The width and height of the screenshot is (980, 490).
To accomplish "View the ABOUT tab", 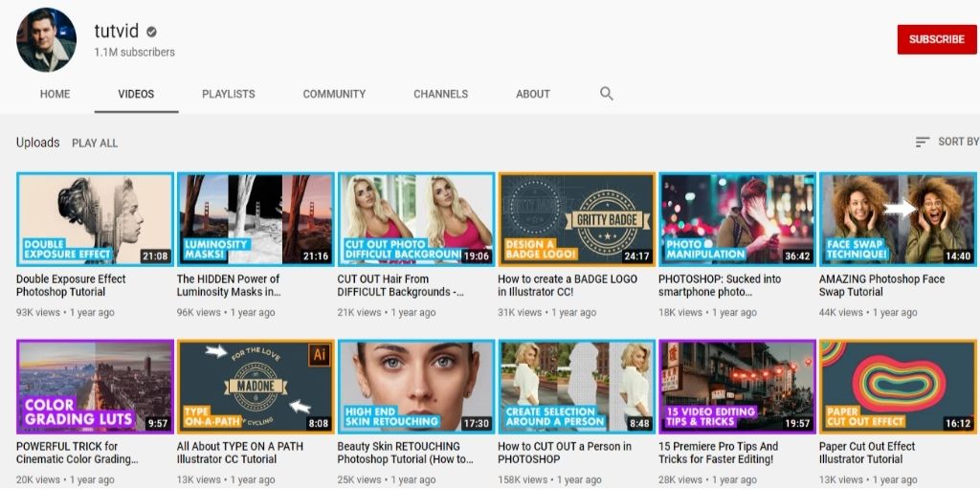I will [x=533, y=94].
